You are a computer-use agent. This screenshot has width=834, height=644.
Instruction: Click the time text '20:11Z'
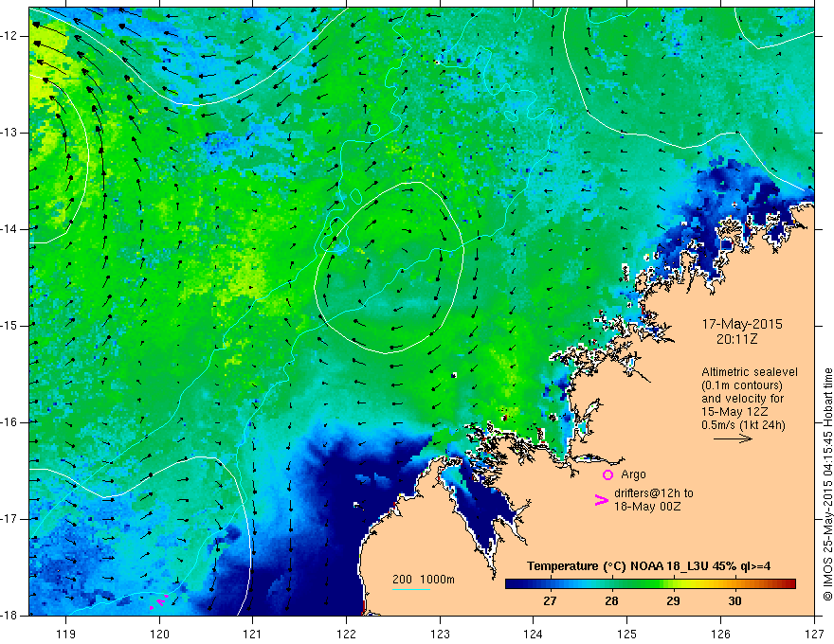click(x=736, y=339)
